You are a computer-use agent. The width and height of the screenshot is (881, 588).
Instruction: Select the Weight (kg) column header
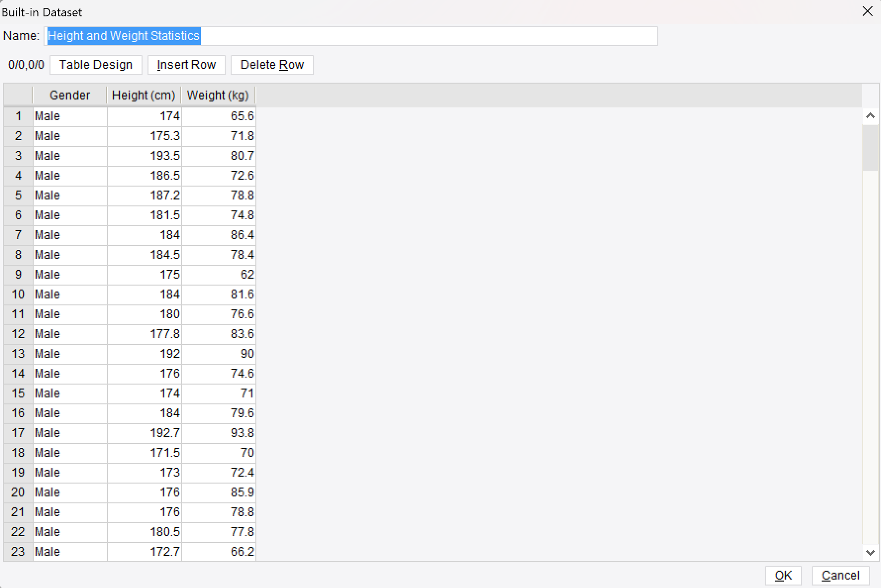217,95
